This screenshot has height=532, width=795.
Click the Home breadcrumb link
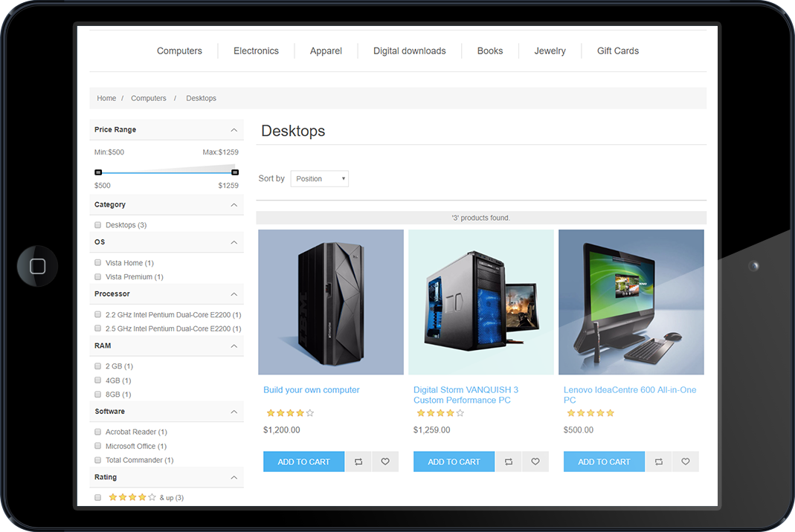click(106, 98)
